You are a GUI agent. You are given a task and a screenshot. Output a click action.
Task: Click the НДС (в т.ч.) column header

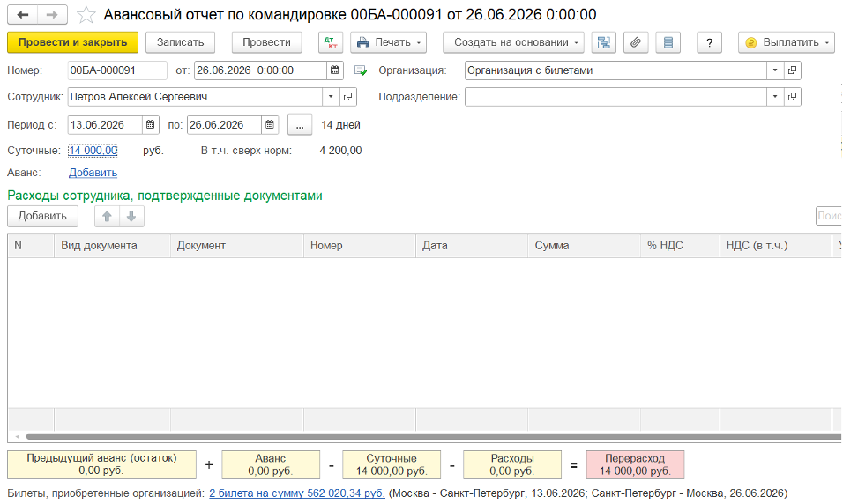point(776,246)
